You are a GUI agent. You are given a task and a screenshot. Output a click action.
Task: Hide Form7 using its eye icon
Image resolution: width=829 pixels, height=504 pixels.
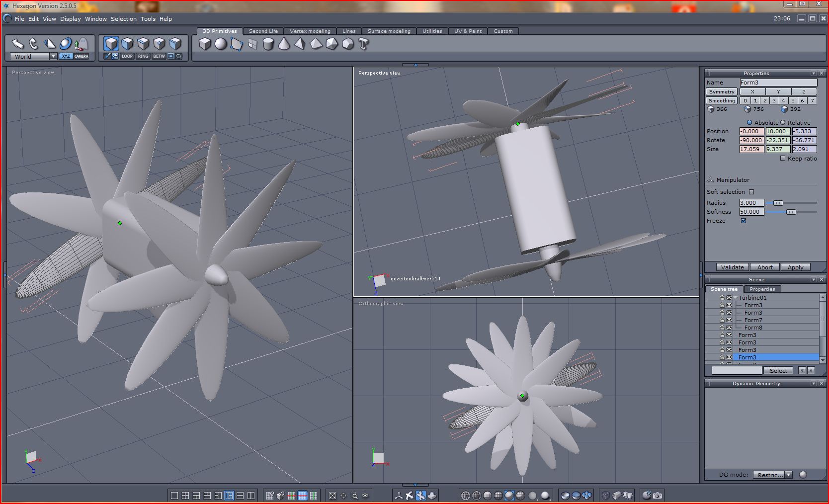click(729, 320)
